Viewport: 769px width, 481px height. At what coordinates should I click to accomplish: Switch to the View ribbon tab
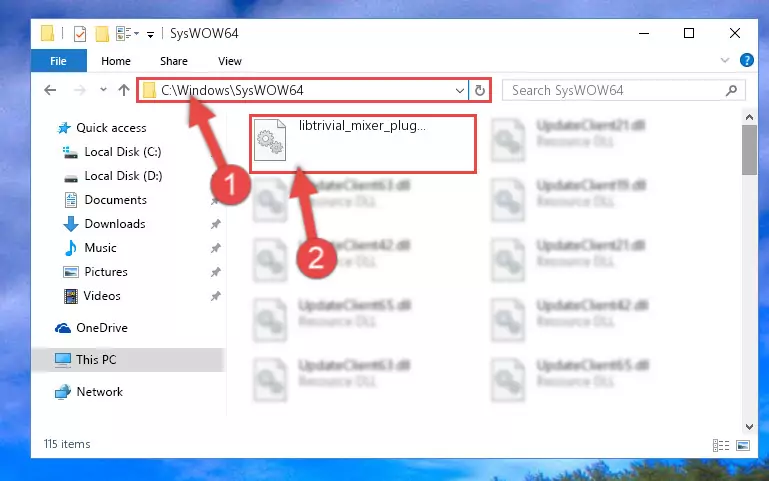(230, 61)
